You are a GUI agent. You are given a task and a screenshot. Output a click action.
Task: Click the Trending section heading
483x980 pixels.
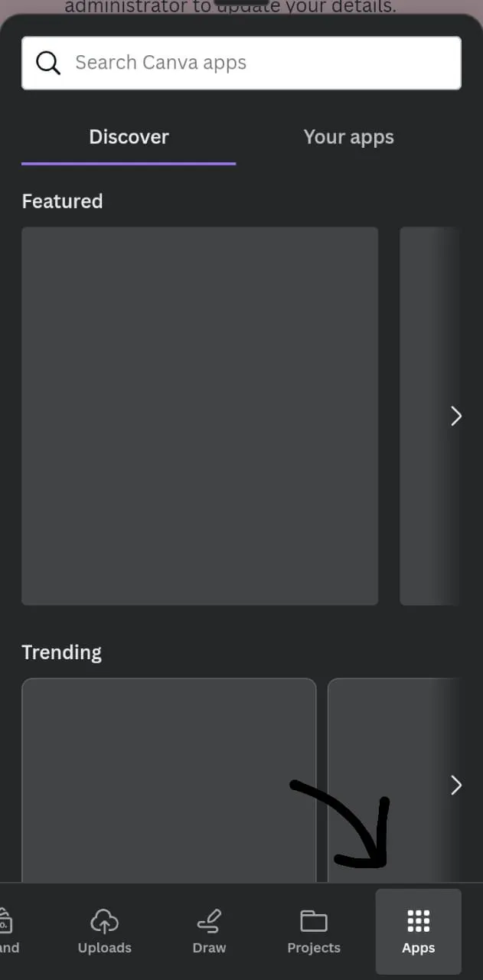(x=61, y=652)
